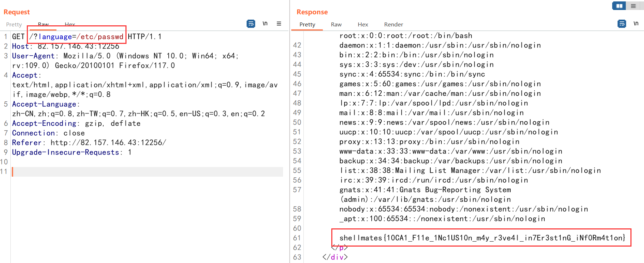Click the Referer header line

(89, 143)
